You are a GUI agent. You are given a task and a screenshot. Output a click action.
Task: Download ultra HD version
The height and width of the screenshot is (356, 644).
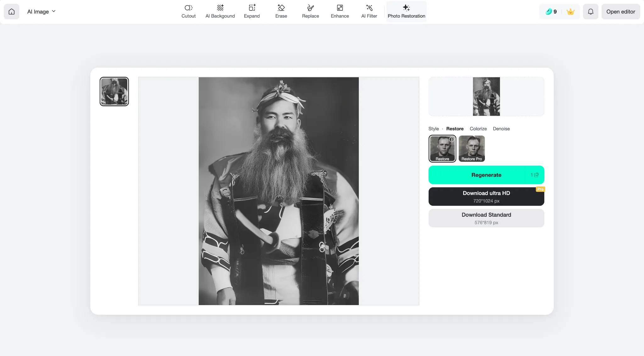pyautogui.click(x=486, y=197)
